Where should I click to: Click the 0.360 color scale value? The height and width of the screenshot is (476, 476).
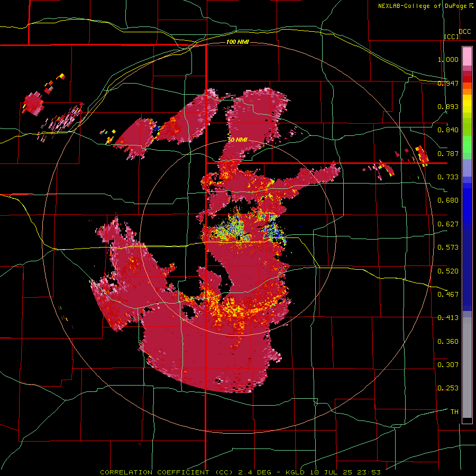(448, 342)
